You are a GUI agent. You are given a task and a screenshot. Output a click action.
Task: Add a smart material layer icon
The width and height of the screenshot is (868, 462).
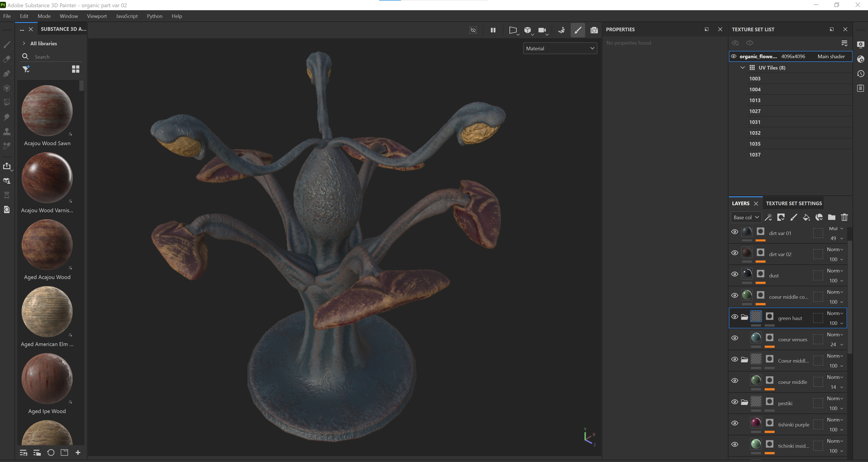(x=819, y=217)
